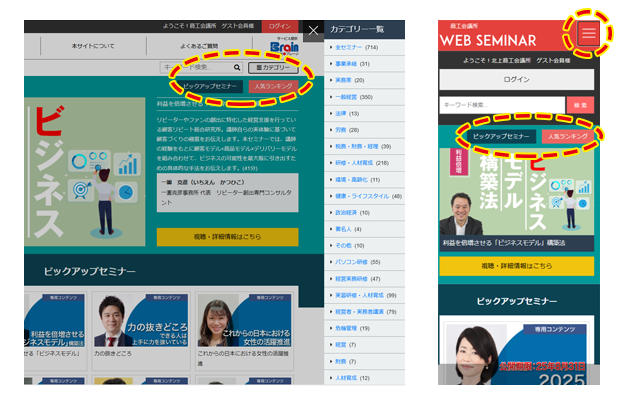Click the red ログイン button at top
The image size is (633, 401).
pyautogui.click(x=280, y=26)
